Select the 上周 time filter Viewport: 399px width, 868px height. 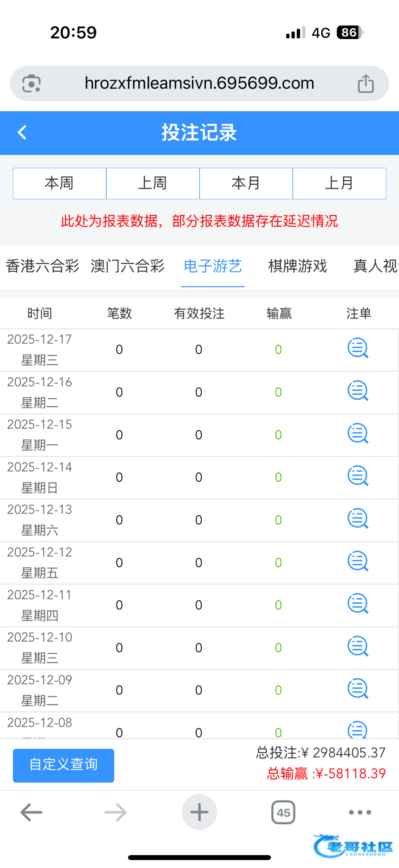click(153, 183)
